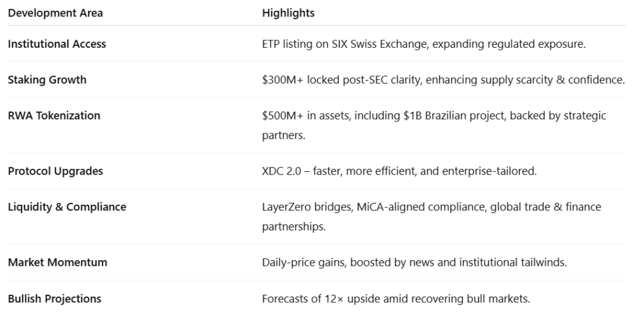Click the RWA Tokenization row label
Viewport: 644px width, 330px height.
coord(54,116)
